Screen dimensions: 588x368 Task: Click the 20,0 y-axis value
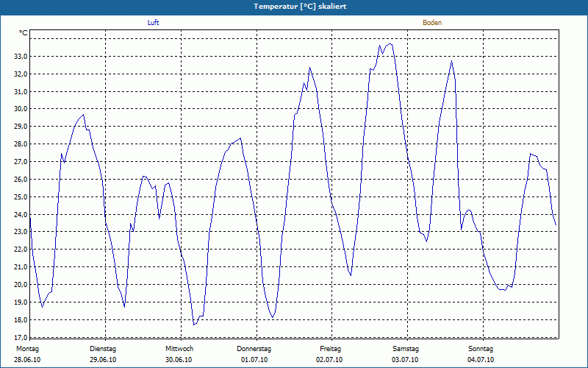tap(21, 285)
